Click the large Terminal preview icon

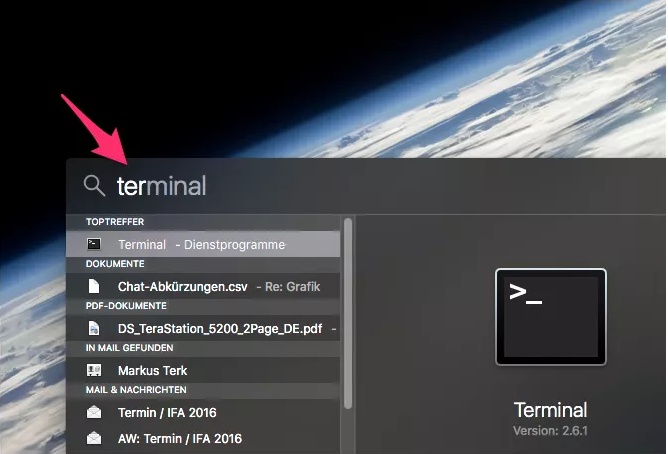click(551, 317)
